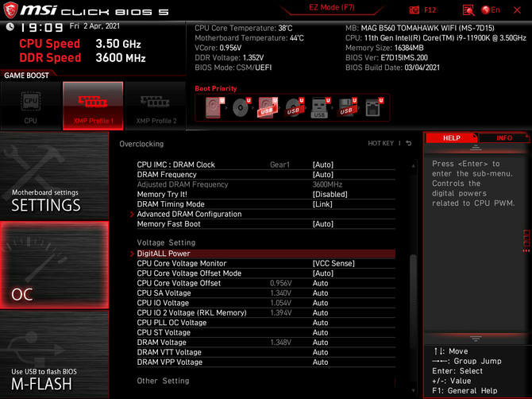Open the HOT KEY list

point(380,143)
